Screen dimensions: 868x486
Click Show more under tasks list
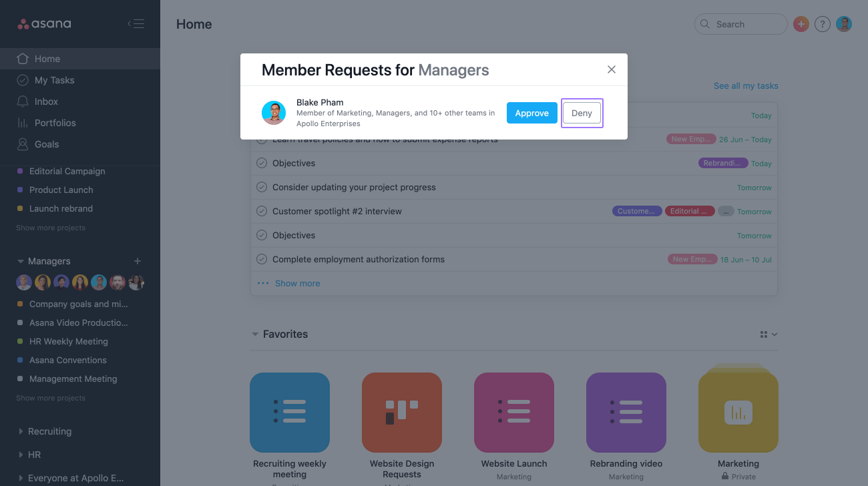point(297,283)
